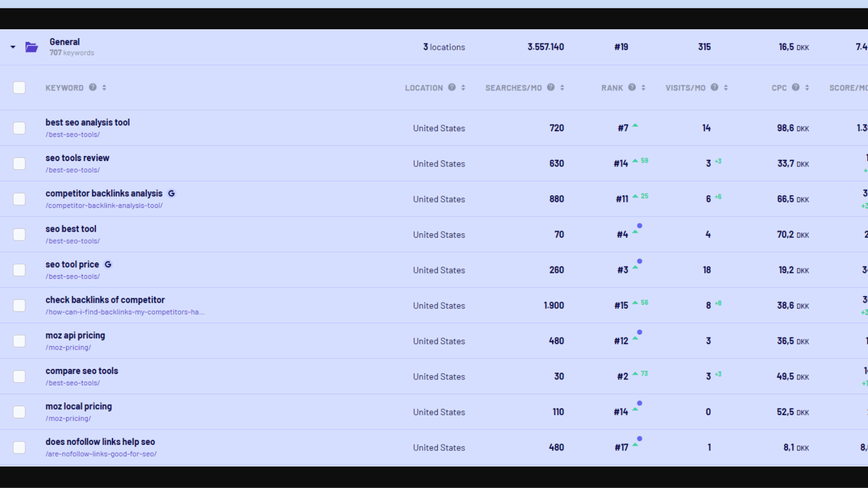Viewport: 868px width, 488px height.
Task: Sort by LOCATION column arrows
Action: coord(463,88)
